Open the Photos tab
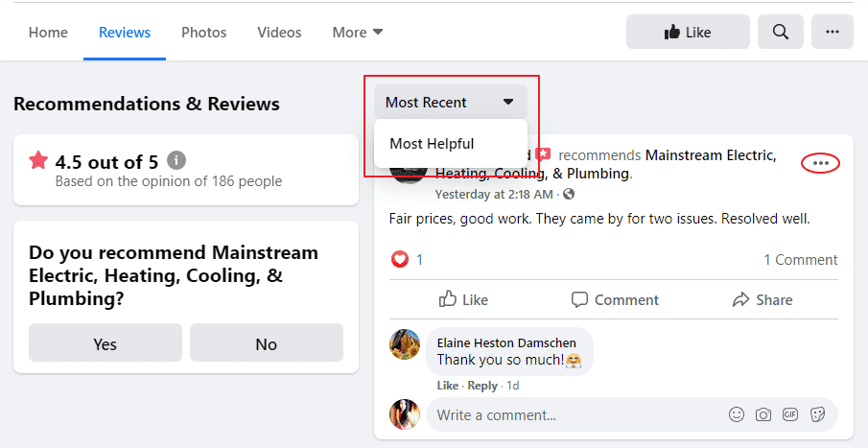This screenshot has height=448, width=868. 203,32
